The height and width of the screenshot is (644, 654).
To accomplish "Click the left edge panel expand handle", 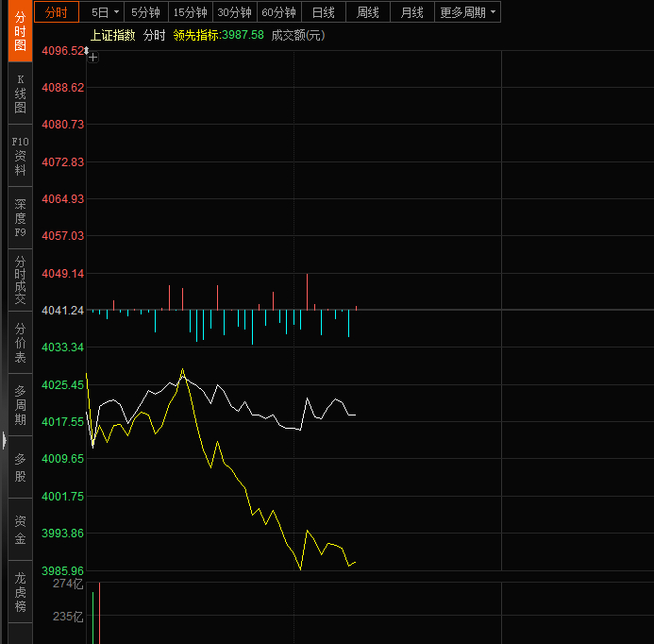I will tap(4, 440).
